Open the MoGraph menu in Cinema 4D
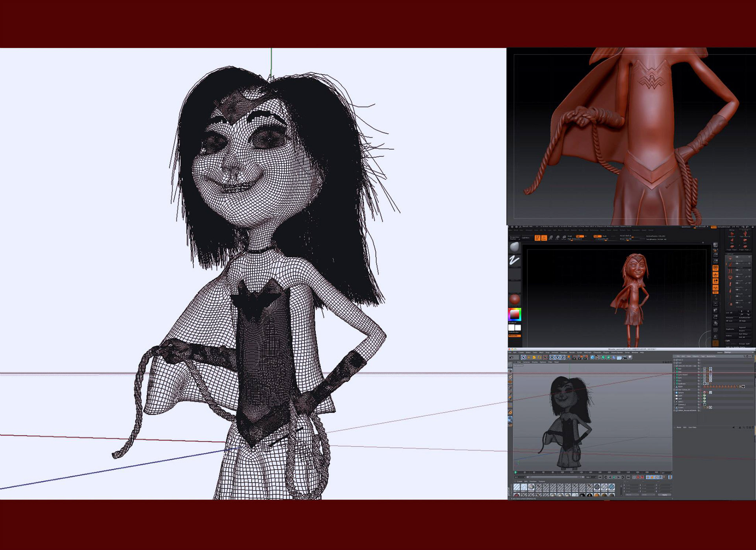The image size is (756, 550). pos(587,352)
